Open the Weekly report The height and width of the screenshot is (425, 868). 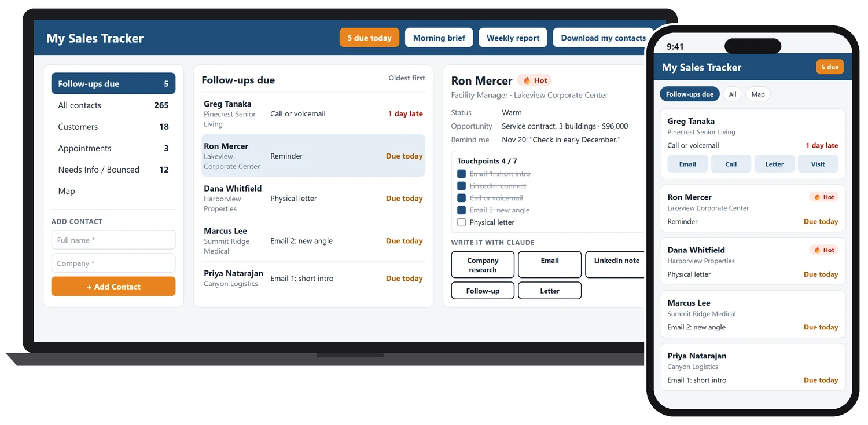pyautogui.click(x=513, y=38)
